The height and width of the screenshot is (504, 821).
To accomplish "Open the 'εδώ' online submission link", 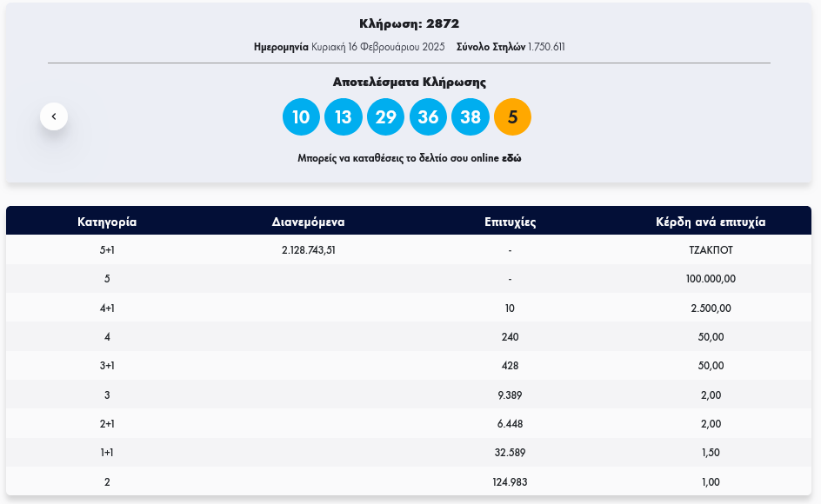I will click(511, 159).
